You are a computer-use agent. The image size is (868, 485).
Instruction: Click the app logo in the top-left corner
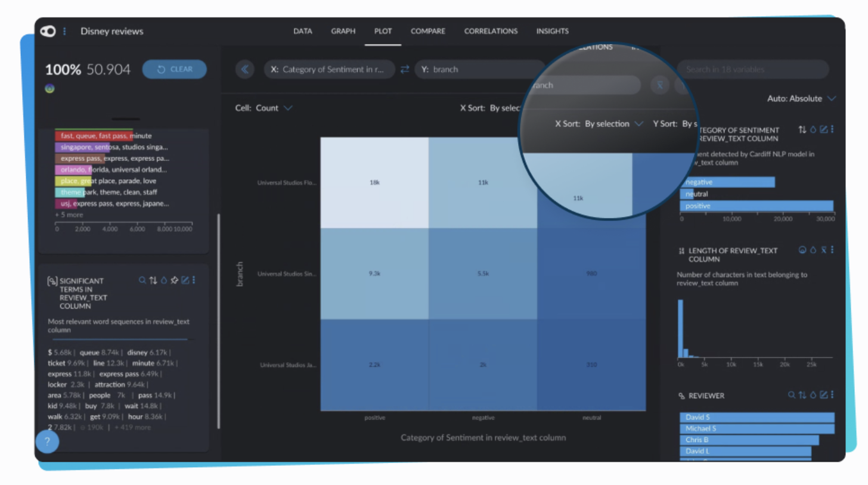pos(48,31)
